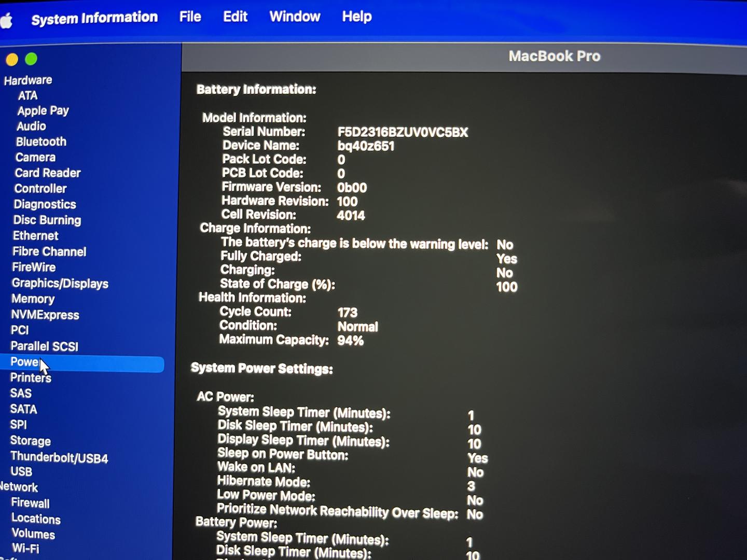The height and width of the screenshot is (560, 747).
Task: Select SAS in the sidebar
Action: pos(21,394)
